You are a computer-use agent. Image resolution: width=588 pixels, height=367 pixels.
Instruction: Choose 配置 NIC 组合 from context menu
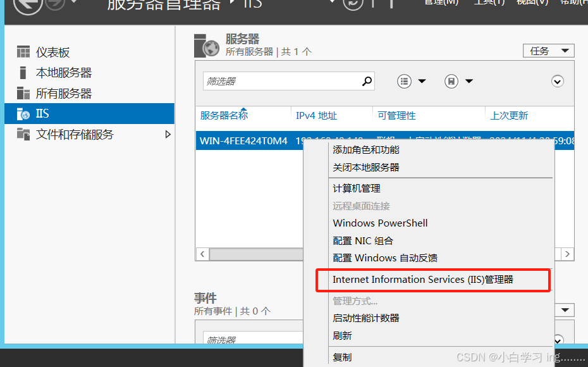363,240
